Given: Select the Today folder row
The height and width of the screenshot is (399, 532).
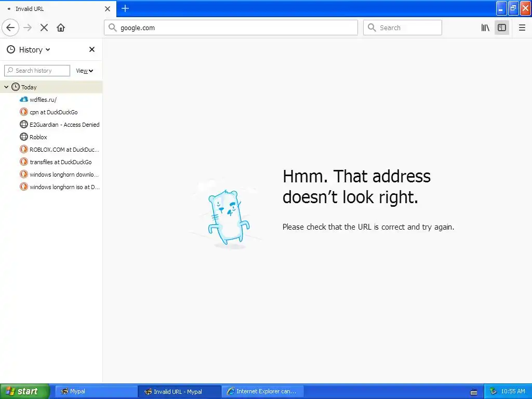Looking at the screenshot, I should click(51, 87).
